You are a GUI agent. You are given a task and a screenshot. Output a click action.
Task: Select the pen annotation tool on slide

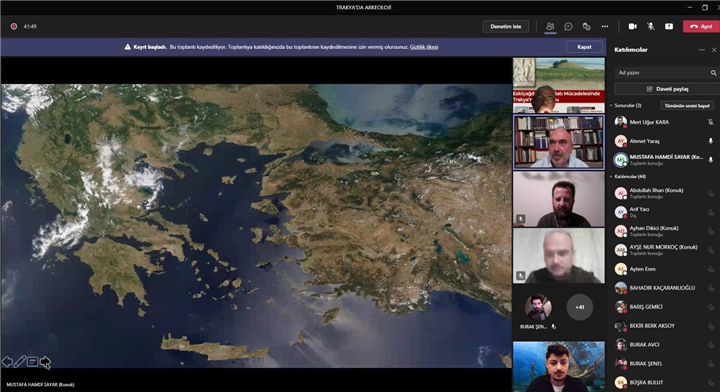pyautogui.click(x=19, y=362)
